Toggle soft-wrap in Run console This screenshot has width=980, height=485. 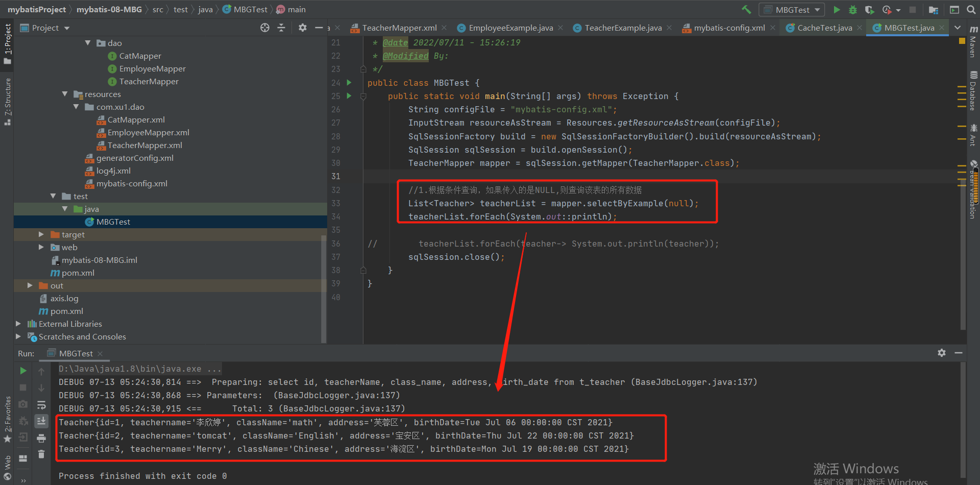tap(41, 405)
